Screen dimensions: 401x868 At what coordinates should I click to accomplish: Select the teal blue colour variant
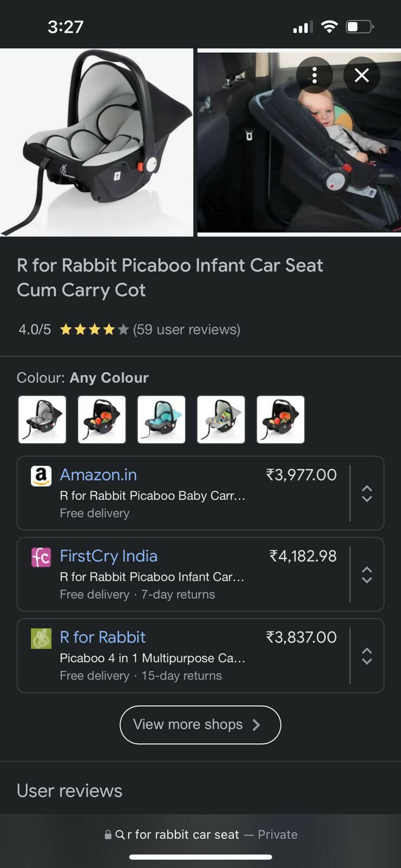click(162, 419)
